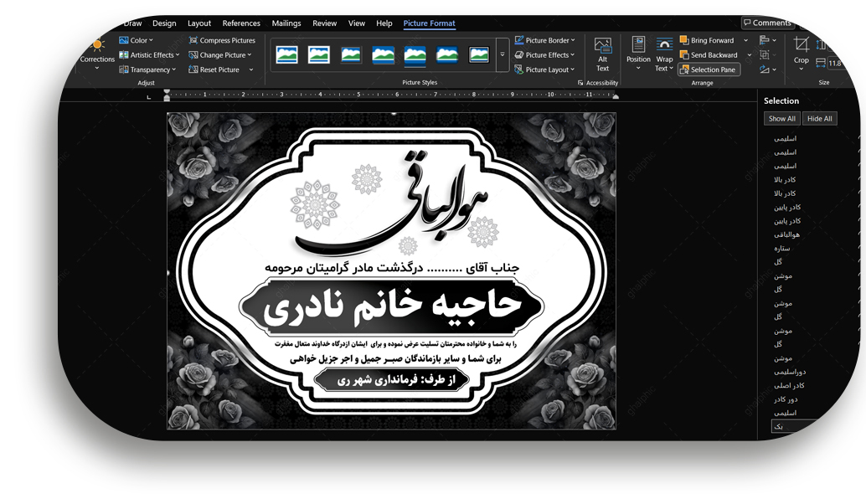Screen dimensions: 866x504
Task: Open the References tab
Action: (241, 23)
